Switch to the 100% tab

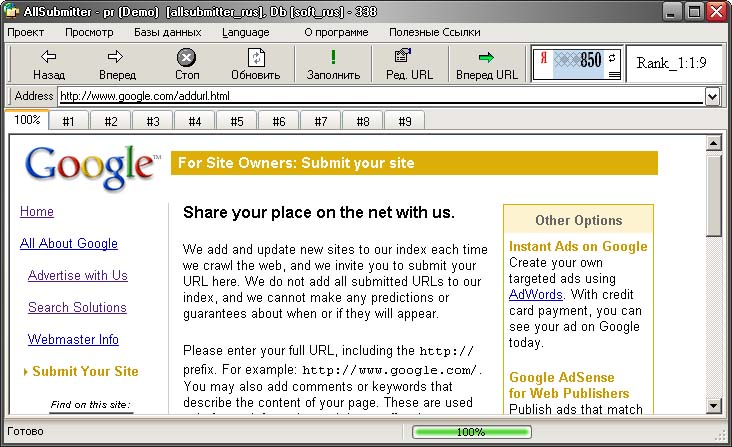(27, 120)
